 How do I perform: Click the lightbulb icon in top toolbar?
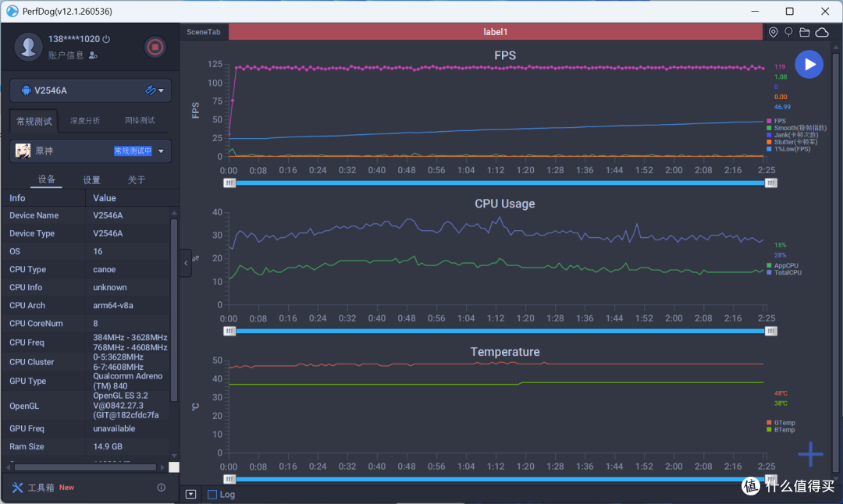pyautogui.click(x=788, y=32)
